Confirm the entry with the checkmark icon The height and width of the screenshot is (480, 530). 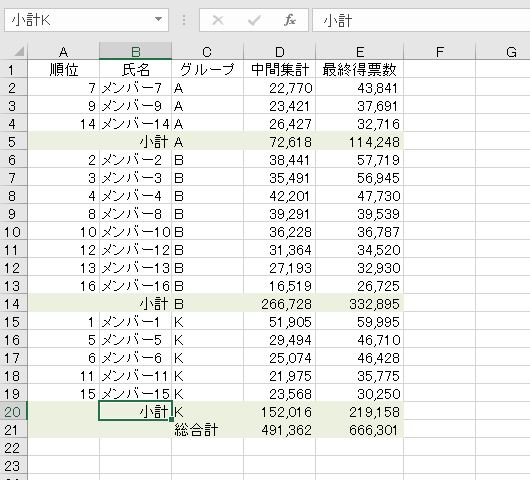(x=254, y=20)
